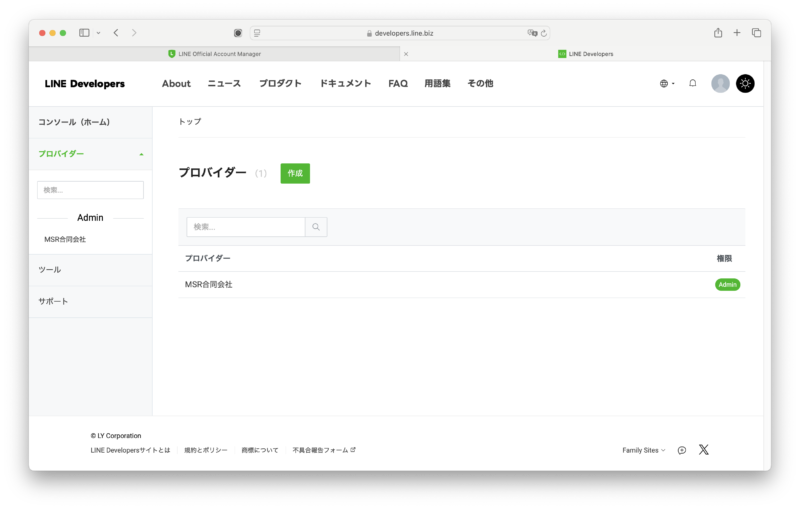Viewport: 800px width, 509px height.
Task: Click the LINE Developers logo
Action: [x=85, y=84]
